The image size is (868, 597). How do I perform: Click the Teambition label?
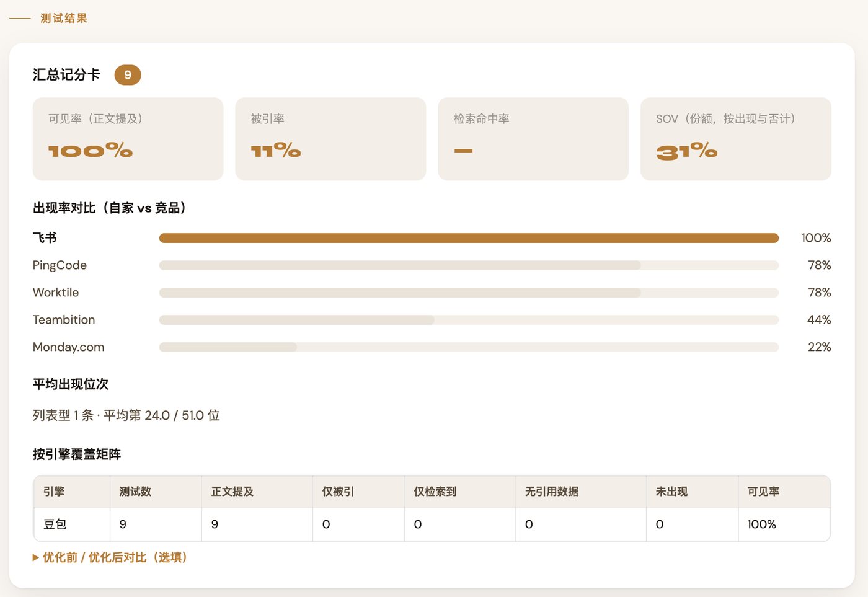(x=64, y=320)
